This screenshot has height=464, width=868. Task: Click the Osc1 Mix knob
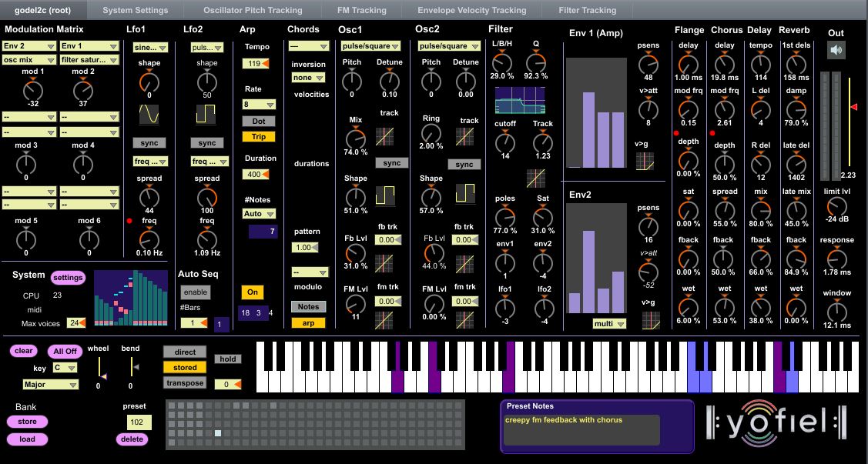pos(355,138)
